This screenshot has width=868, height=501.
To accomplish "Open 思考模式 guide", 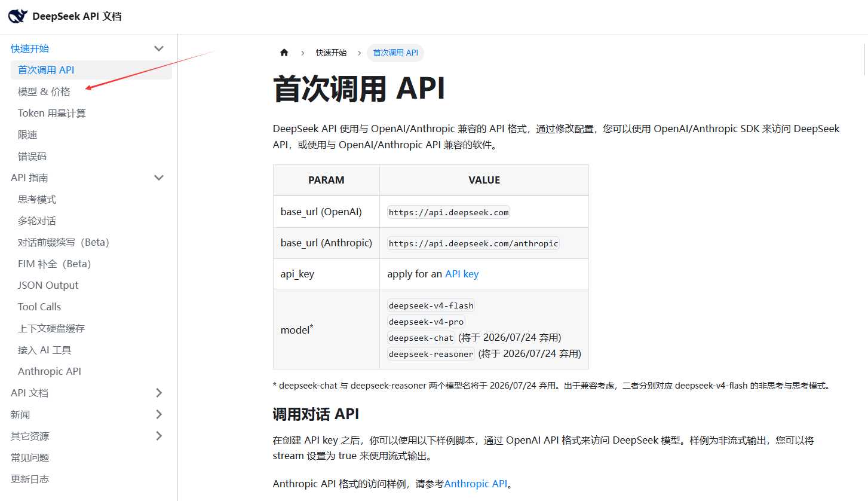I will [x=37, y=199].
